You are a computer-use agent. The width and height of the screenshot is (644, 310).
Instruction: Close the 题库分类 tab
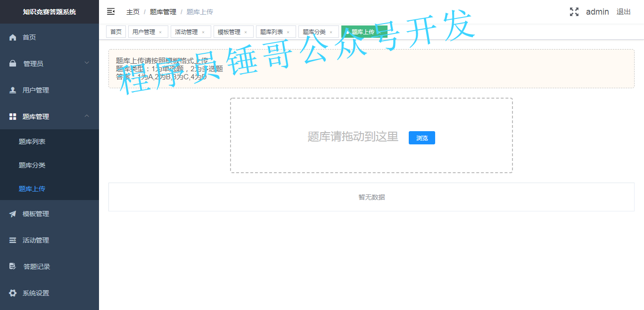[331, 32]
